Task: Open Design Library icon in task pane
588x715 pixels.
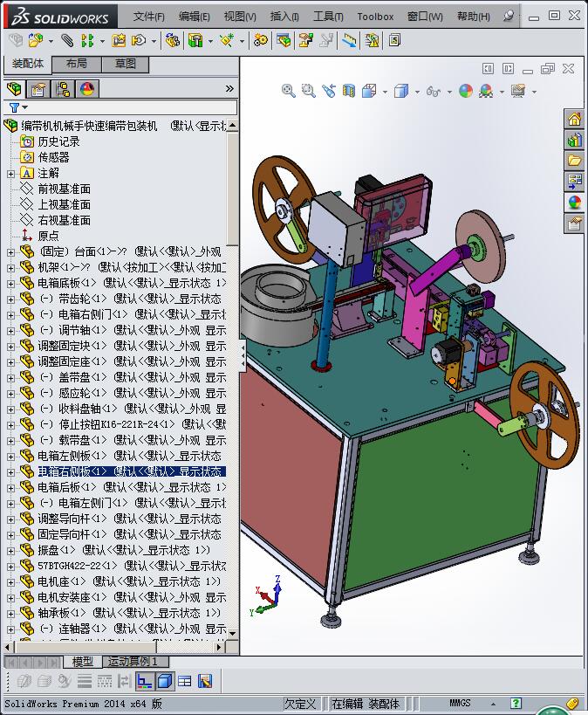Action: [574, 140]
